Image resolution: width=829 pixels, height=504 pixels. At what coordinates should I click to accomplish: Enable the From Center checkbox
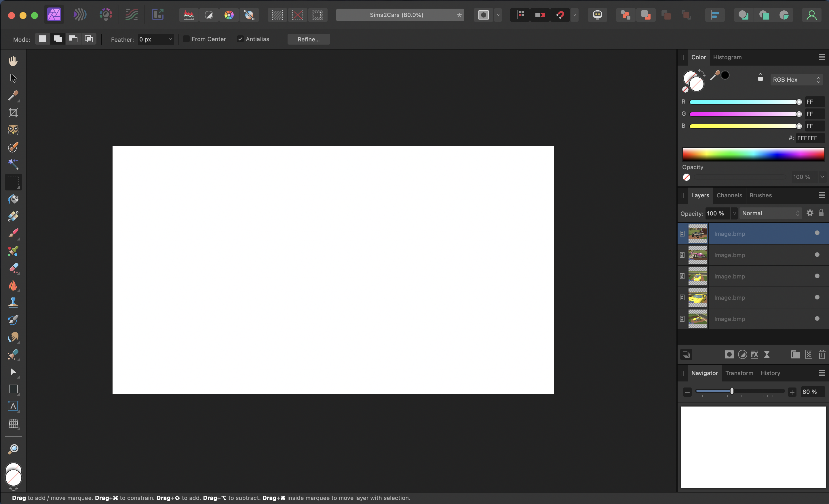pos(186,39)
